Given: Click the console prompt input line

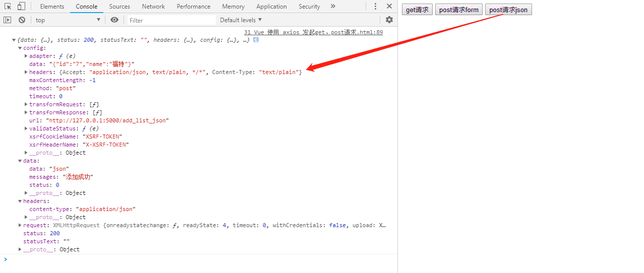Looking at the screenshot, I should (202, 259).
